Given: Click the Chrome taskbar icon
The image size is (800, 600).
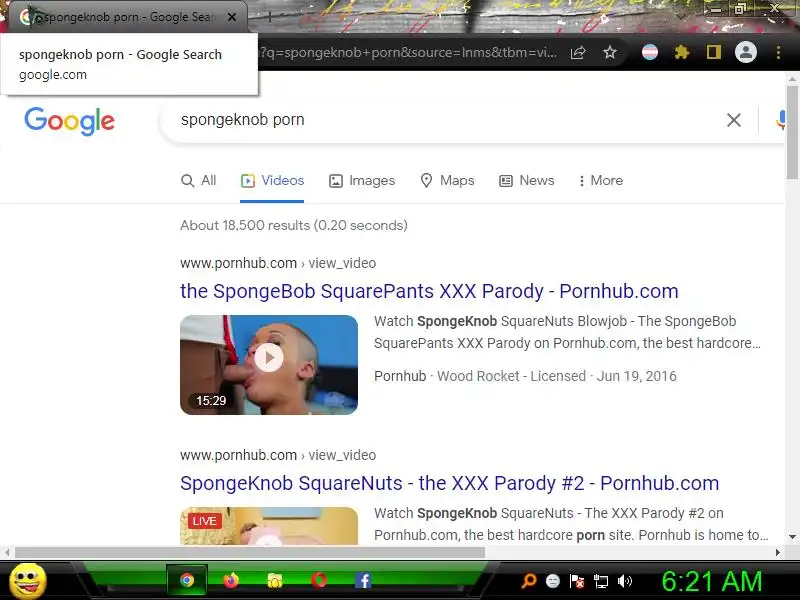Looking at the screenshot, I should [187, 580].
